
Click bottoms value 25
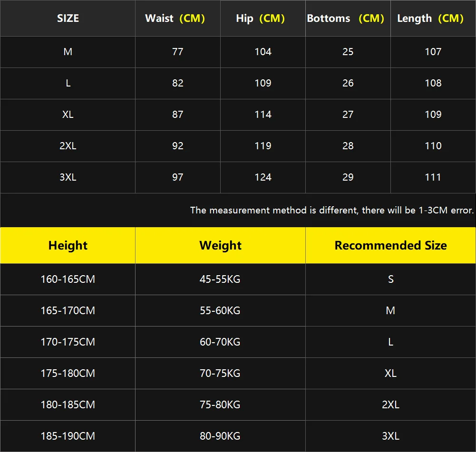pyautogui.click(x=348, y=52)
